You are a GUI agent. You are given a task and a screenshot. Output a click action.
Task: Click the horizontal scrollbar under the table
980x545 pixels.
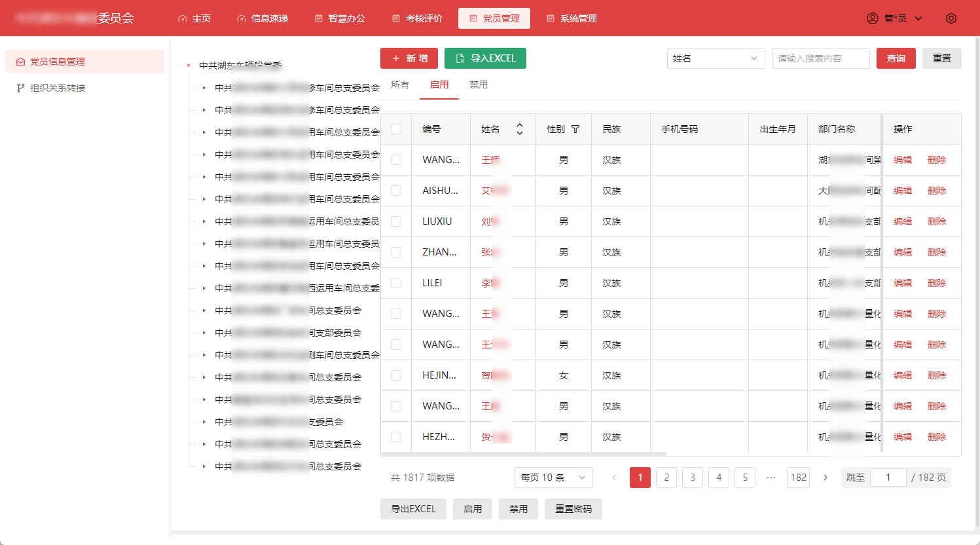tap(523, 454)
